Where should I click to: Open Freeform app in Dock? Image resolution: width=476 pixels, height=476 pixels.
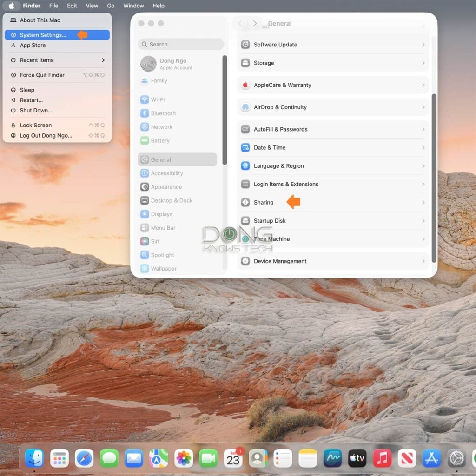click(x=332, y=458)
